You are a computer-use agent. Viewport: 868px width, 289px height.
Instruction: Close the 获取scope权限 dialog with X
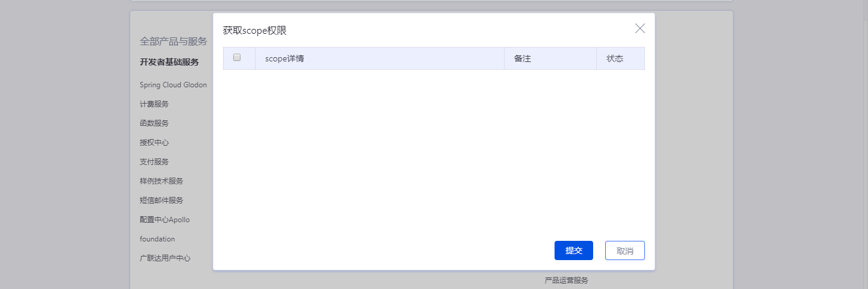pos(640,28)
